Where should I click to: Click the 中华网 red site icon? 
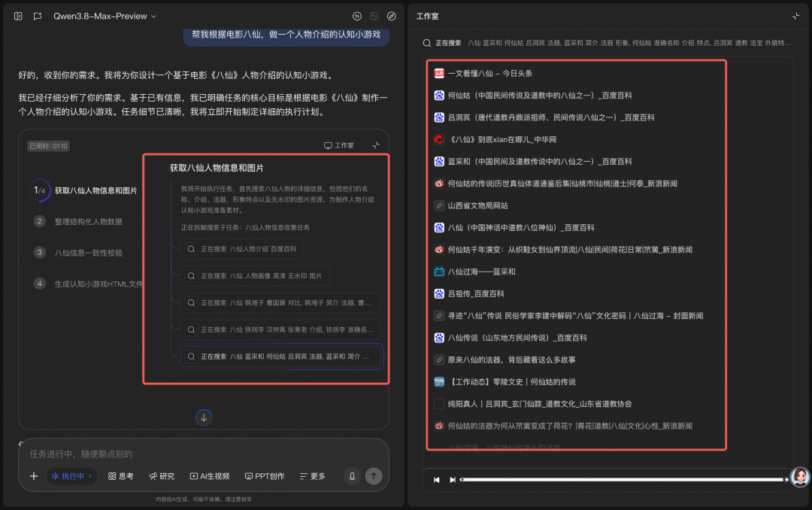pyautogui.click(x=439, y=139)
